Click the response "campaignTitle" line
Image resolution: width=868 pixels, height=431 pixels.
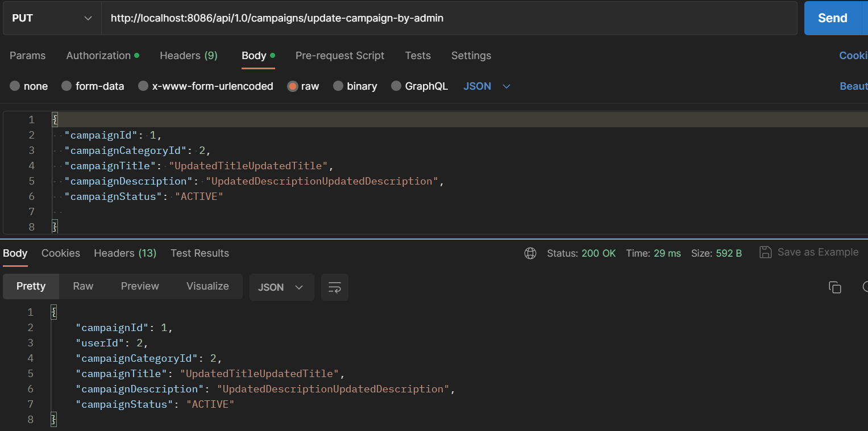click(x=210, y=374)
